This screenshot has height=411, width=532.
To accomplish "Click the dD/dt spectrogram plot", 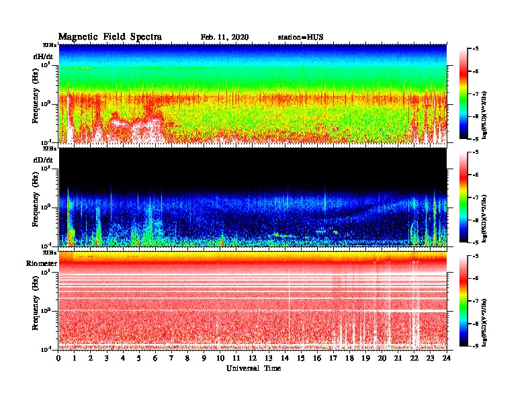I will pyautogui.click(x=253, y=197).
